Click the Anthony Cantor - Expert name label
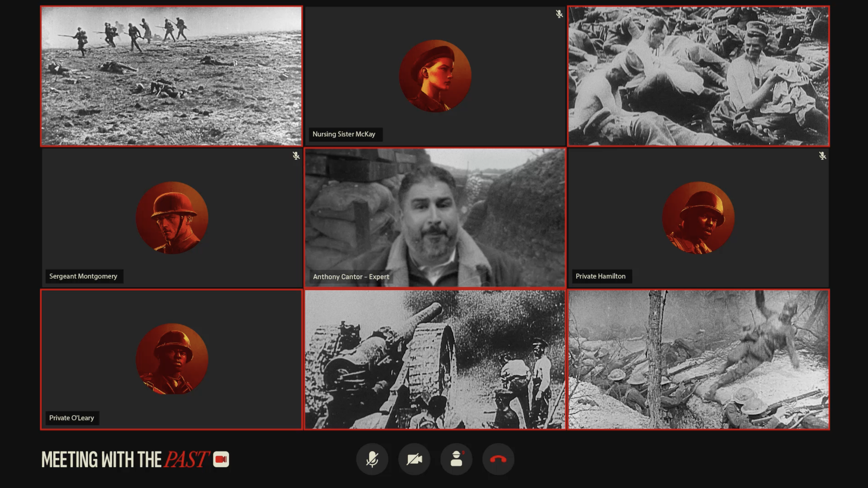 (x=351, y=277)
